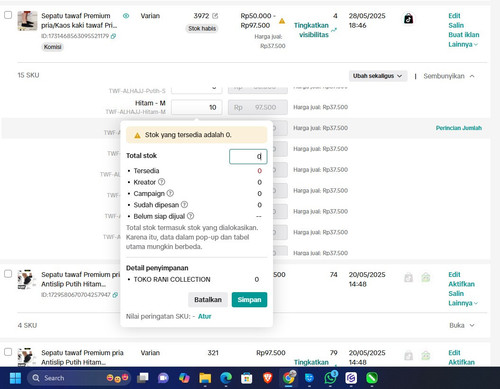The height and width of the screenshot is (389, 500).
Task: Click Komisi tag on first product
Action: click(x=53, y=47)
